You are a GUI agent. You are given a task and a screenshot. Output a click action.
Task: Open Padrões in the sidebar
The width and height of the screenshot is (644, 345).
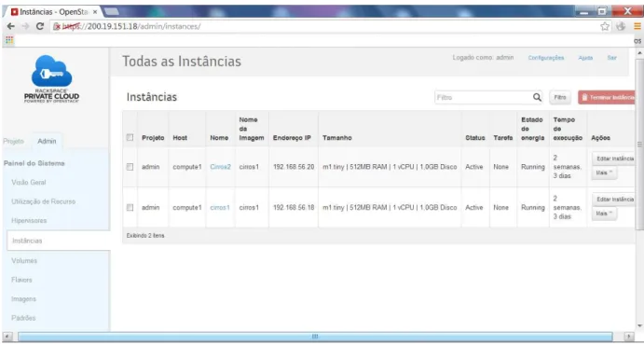pyautogui.click(x=23, y=318)
